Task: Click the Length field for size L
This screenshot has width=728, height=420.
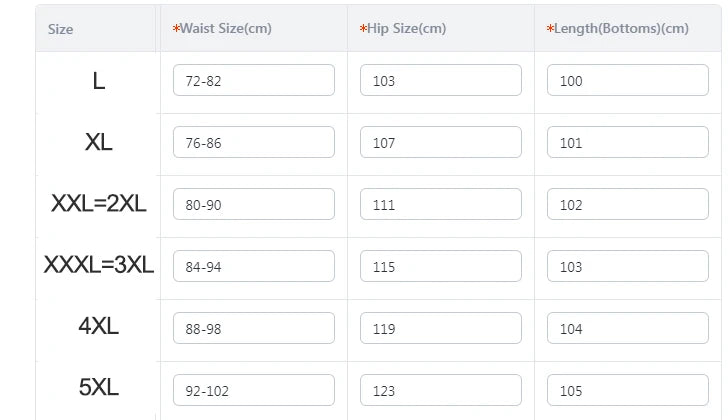Action: 627,81
